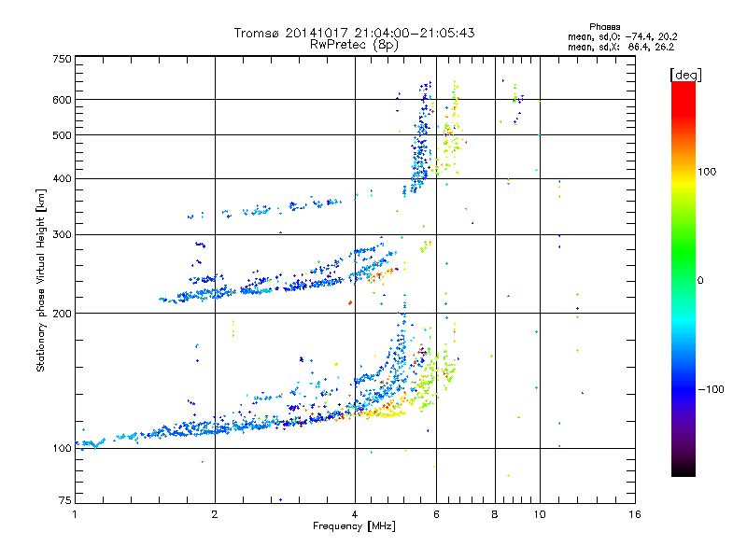This screenshot has height=560, width=747.
Task: Click the x-axis tick label '1'
Action: click(x=75, y=514)
